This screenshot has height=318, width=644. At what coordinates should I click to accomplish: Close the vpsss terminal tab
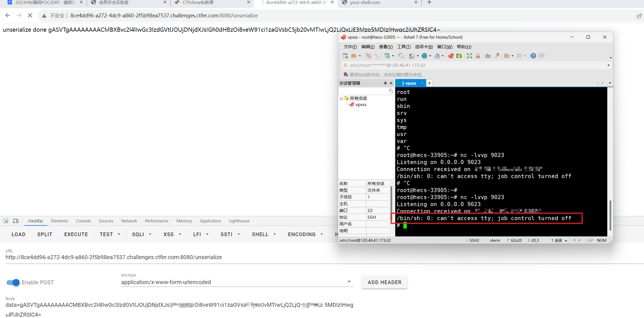tap(422, 83)
